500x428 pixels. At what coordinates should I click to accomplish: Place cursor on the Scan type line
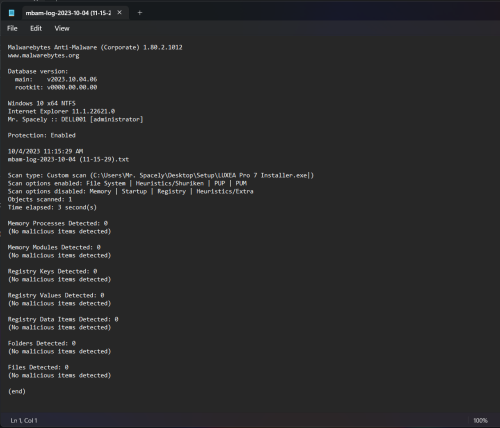tap(161, 175)
